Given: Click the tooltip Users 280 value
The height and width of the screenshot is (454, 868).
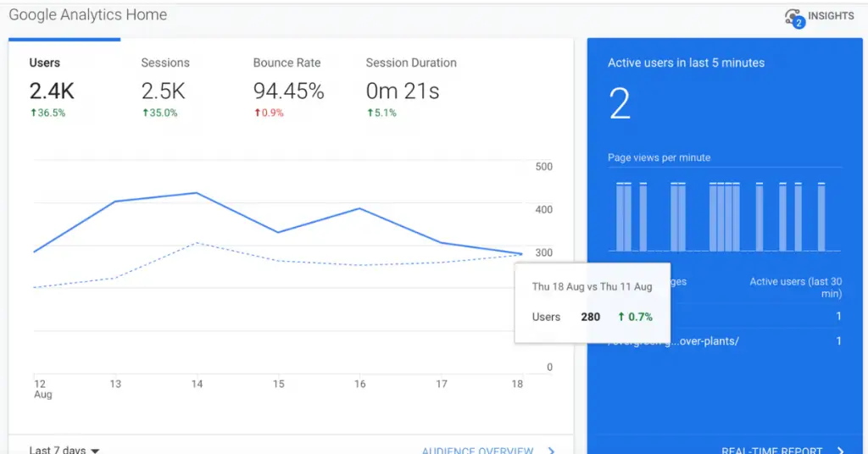Looking at the screenshot, I should click(590, 317).
